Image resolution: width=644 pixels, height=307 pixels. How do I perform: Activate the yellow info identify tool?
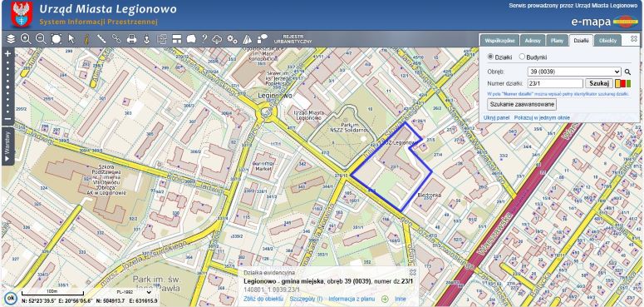click(86, 39)
